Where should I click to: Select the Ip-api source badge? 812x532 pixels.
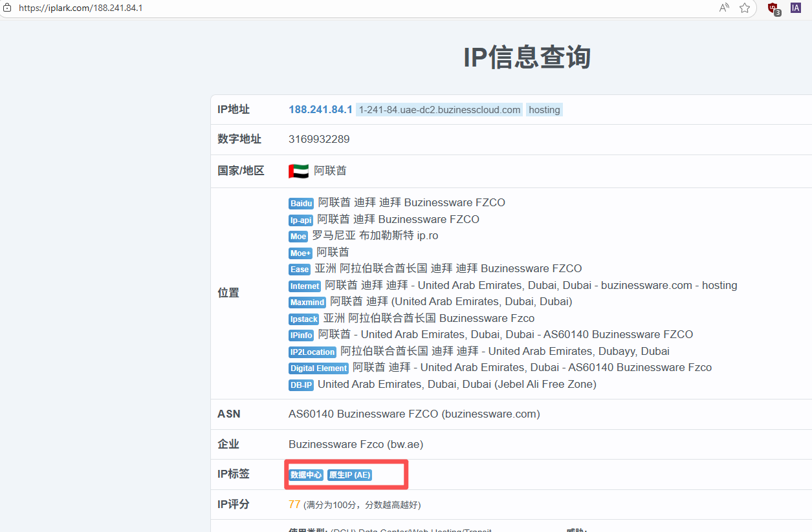301,220
